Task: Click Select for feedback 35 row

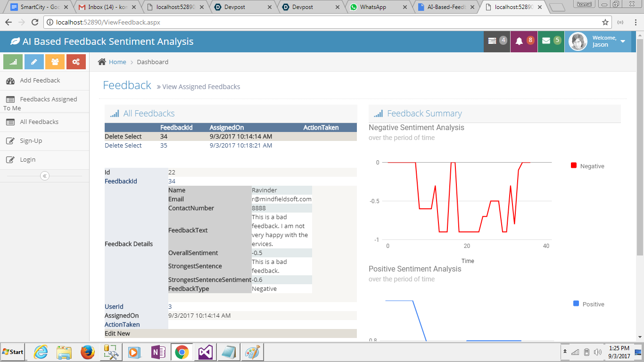Action: pos(133,146)
